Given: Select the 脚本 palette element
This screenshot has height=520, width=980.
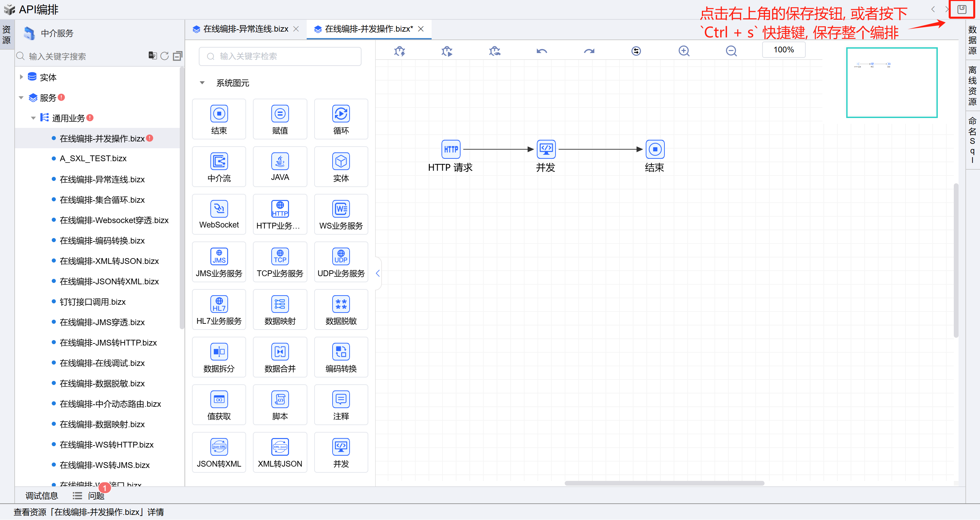Looking at the screenshot, I should (279, 405).
